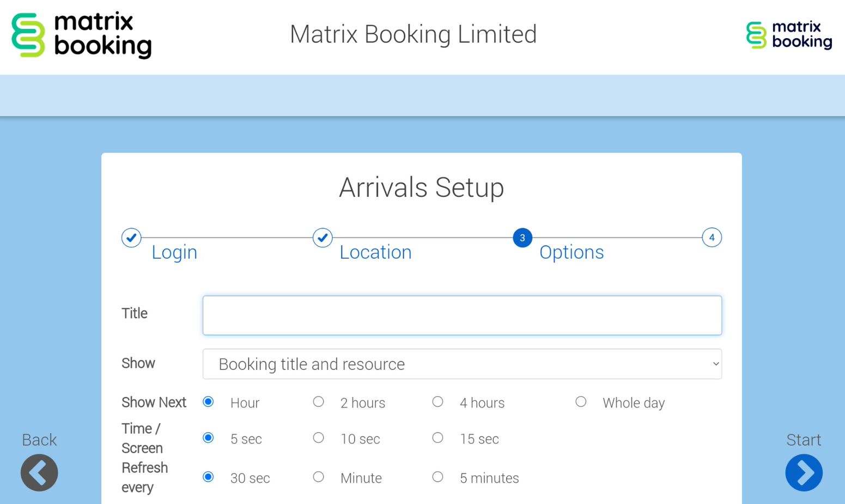Select the 4 hours radio option
The width and height of the screenshot is (845, 504).
coord(437,402)
